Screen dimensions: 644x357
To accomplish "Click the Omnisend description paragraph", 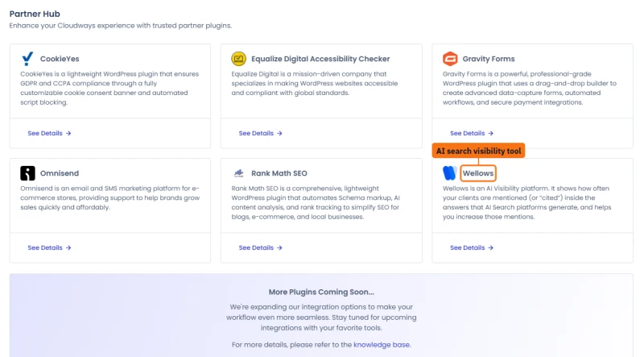I will point(110,197).
